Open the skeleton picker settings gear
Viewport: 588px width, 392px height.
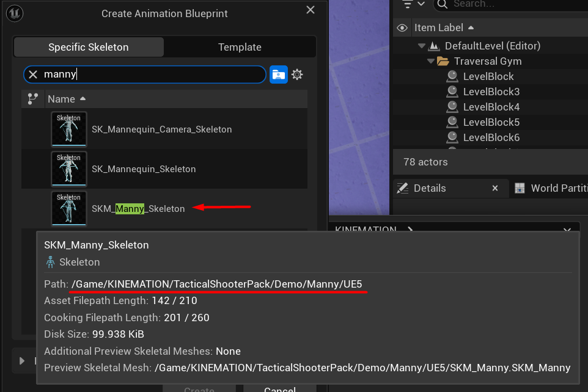point(297,74)
